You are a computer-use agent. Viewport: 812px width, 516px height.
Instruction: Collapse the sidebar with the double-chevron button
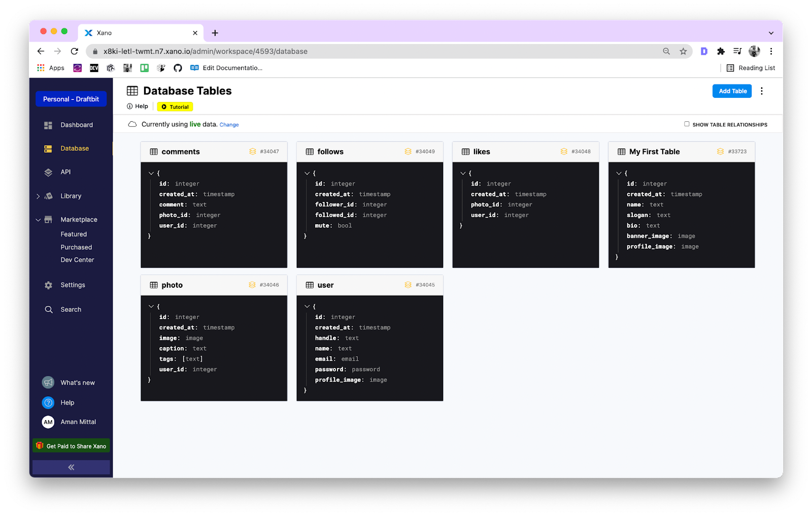(71, 467)
